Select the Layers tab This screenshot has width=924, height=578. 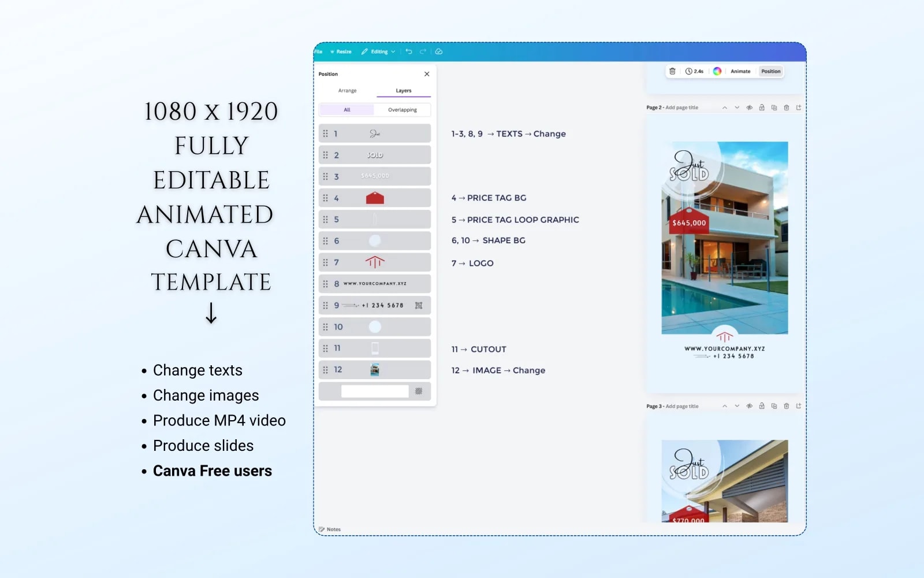point(404,91)
